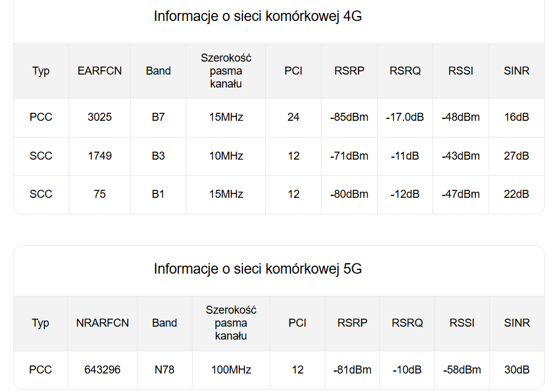The image size is (554, 392).
Task: Click the NRARFCN column header
Action: click(102, 323)
